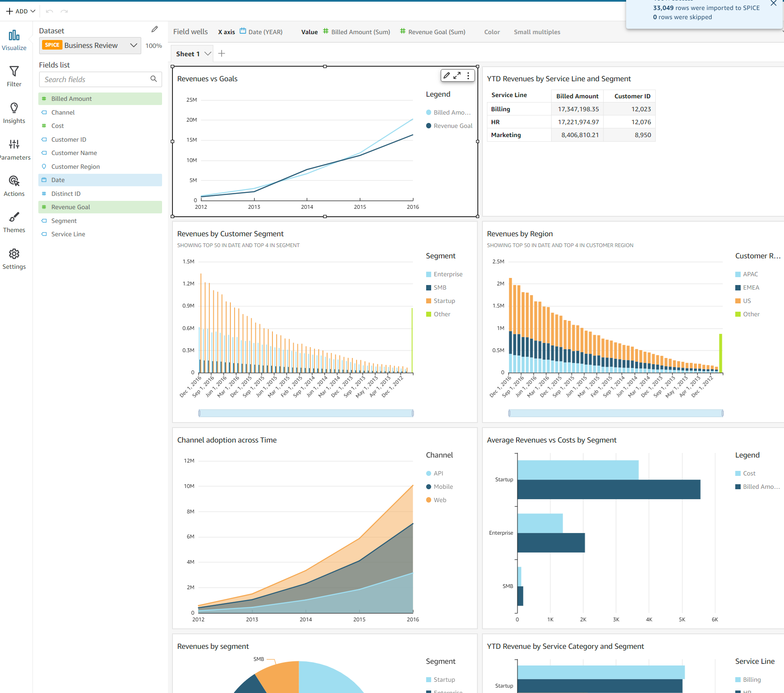
Task: Click the Billed Amount hash icon in Value well
Action: (x=326, y=31)
